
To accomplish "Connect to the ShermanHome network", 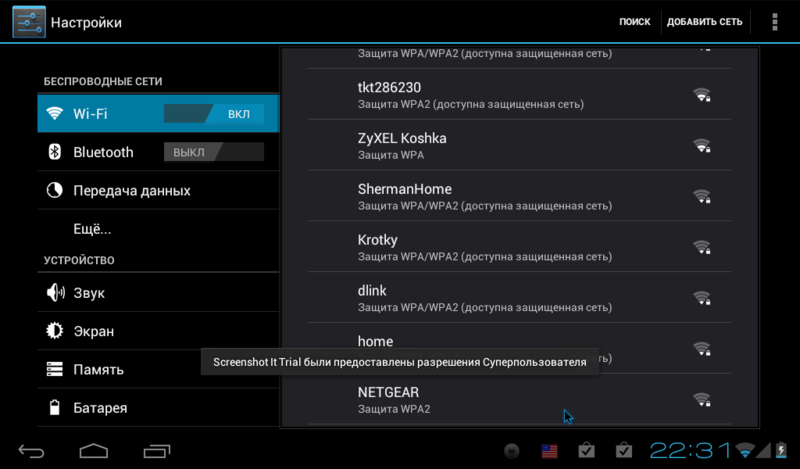I will (519, 196).
